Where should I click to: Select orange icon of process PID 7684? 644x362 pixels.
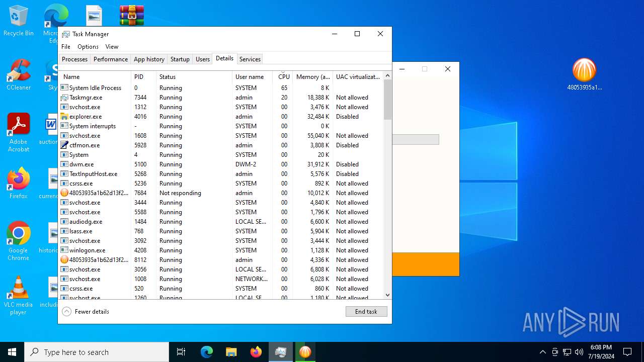pyautogui.click(x=64, y=193)
